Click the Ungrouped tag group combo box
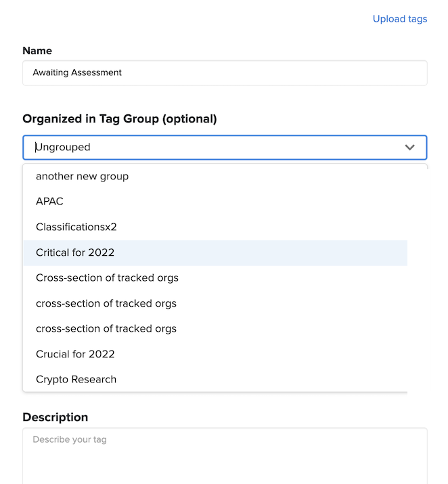Screen dimensions: 448x484 (203, 148)
